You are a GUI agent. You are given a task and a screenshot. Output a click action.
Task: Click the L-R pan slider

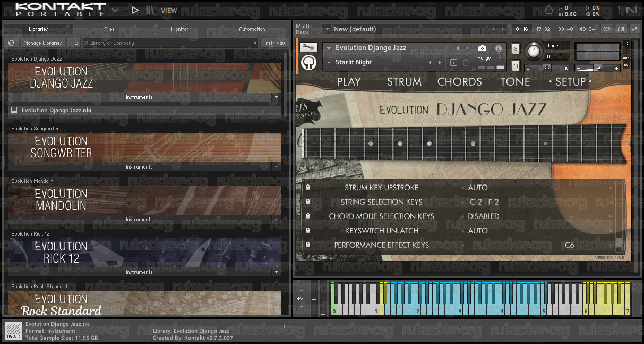547,68
